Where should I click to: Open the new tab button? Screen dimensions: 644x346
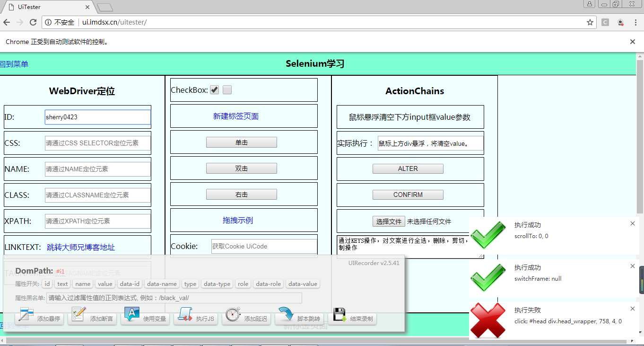tap(105, 7)
